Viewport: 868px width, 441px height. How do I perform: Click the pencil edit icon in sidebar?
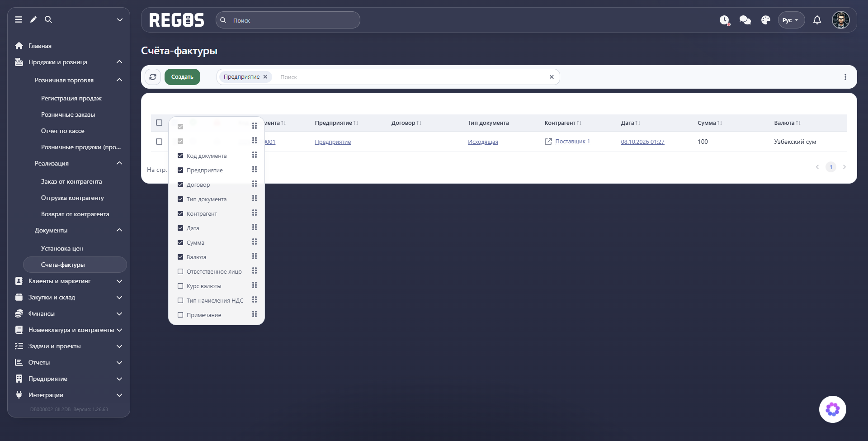[x=33, y=19]
